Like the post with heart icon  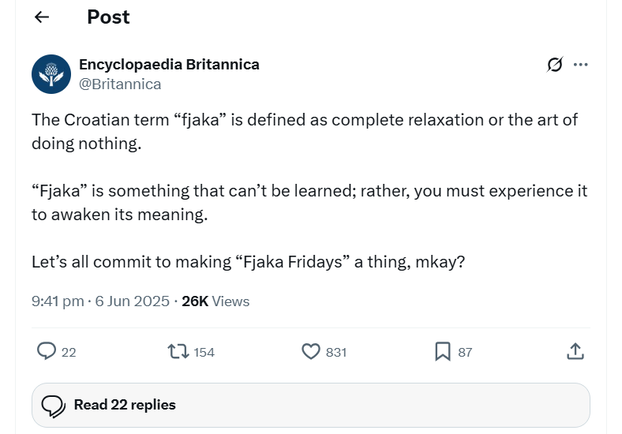point(311,351)
